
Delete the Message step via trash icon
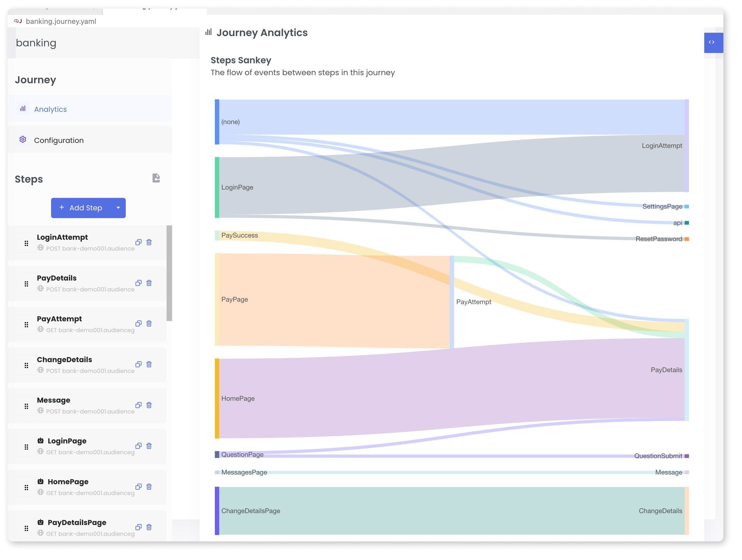tap(149, 405)
